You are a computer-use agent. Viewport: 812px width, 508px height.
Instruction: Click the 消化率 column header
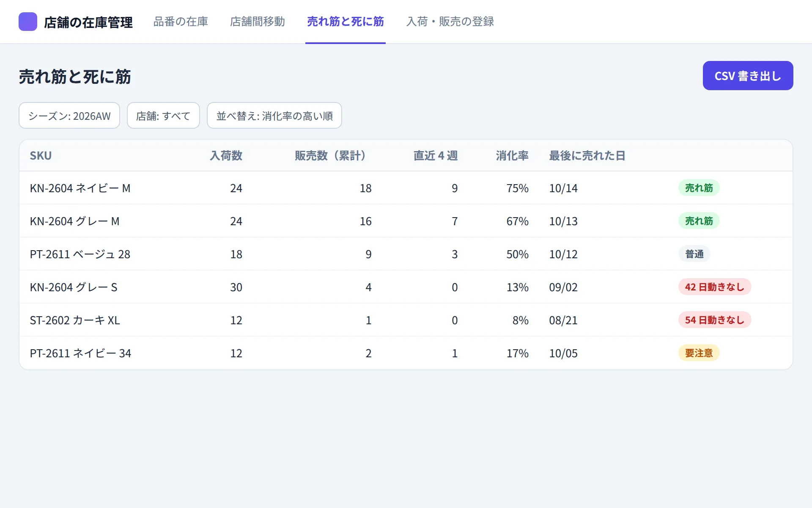pyautogui.click(x=512, y=156)
